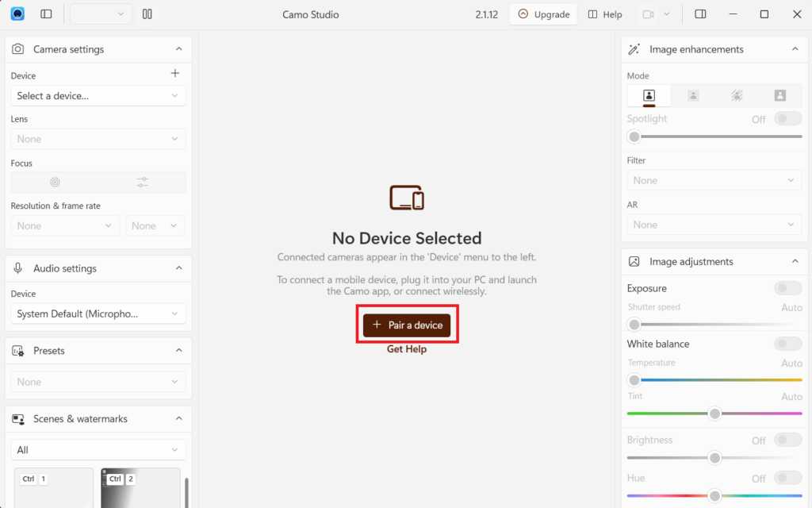The image size is (812, 508).
Task: Toggle the Exposure switch
Action: 787,287
